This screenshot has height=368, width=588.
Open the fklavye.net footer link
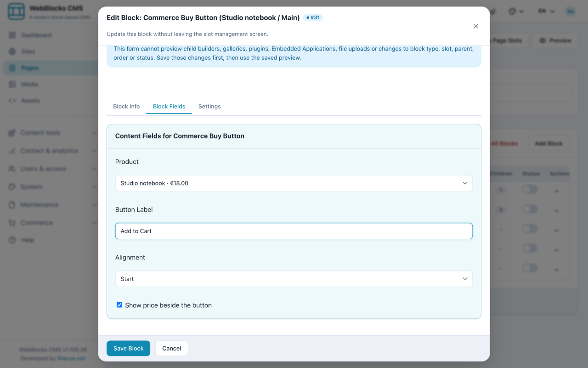pyautogui.click(x=72, y=358)
